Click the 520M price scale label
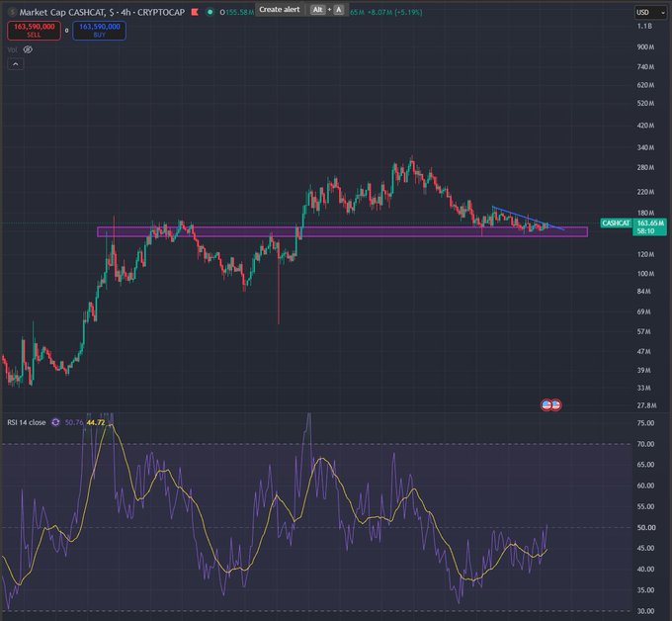Screen dimensions: 672x621 click(645, 104)
